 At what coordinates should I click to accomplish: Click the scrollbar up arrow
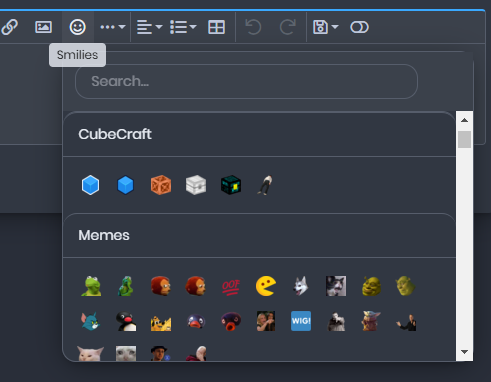point(464,120)
